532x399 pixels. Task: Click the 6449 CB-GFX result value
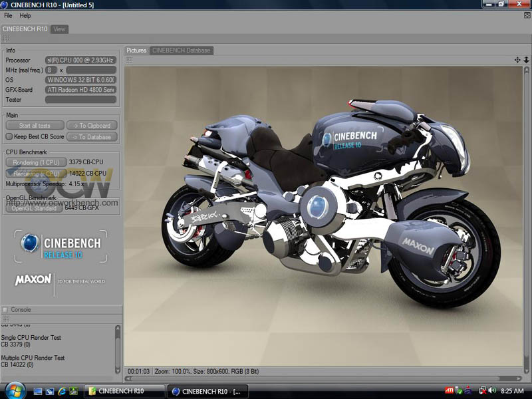[x=82, y=207]
